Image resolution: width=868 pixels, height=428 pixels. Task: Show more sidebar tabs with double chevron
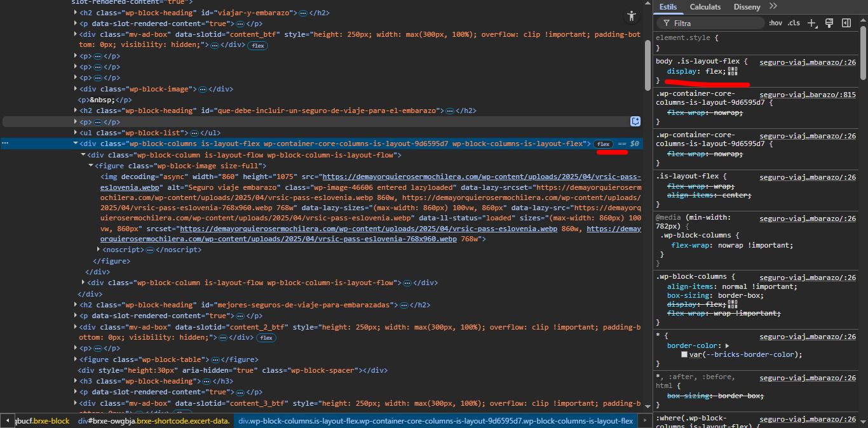pos(773,6)
